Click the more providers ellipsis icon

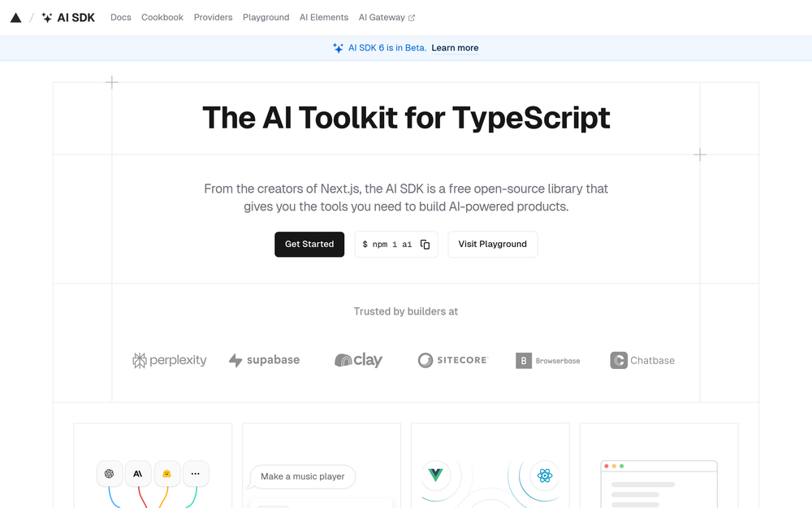pyautogui.click(x=195, y=474)
